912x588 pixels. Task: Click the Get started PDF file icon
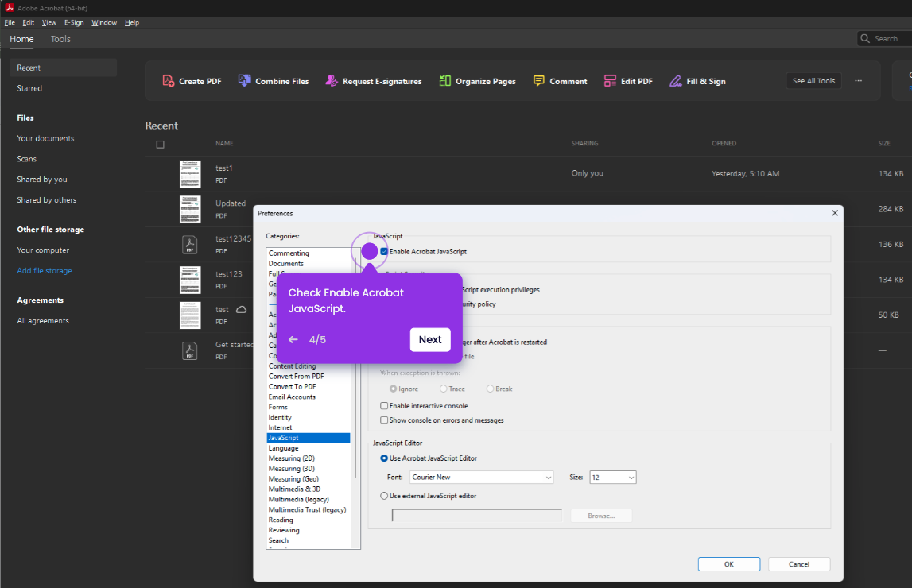[189, 350]
